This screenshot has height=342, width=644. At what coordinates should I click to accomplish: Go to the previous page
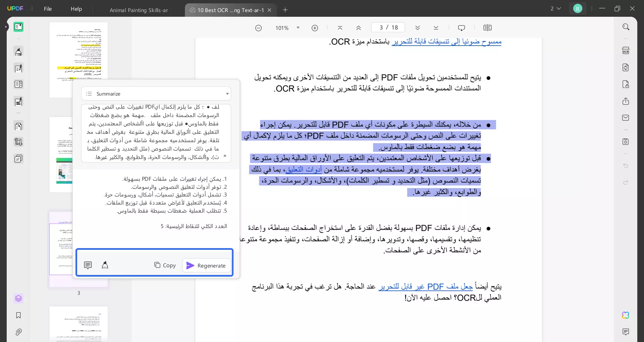click(359, 28)
